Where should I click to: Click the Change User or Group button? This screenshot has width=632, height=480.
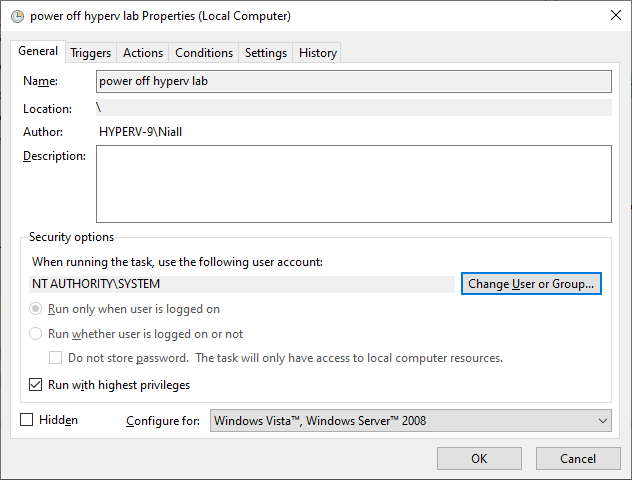pyautogui.click(x=531, y=284)
